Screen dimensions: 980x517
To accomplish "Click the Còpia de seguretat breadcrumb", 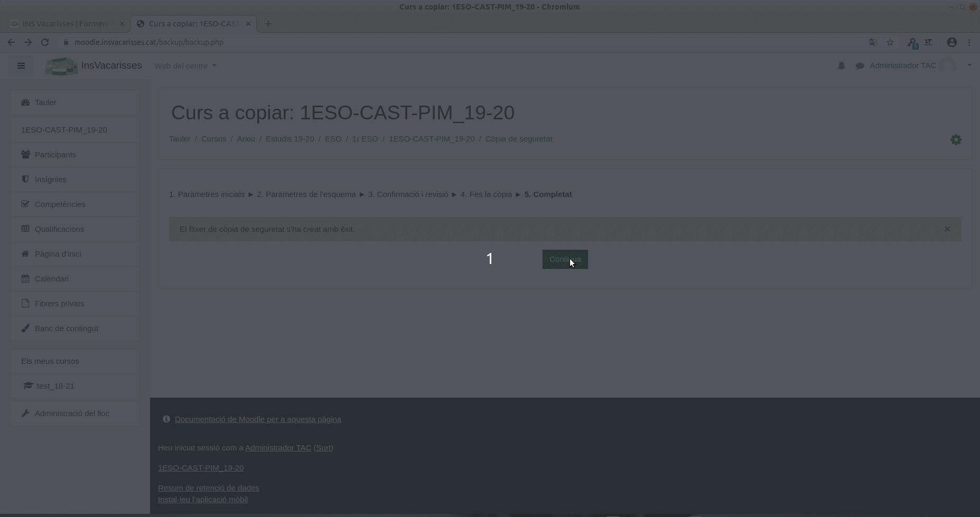I will (519, 139).
